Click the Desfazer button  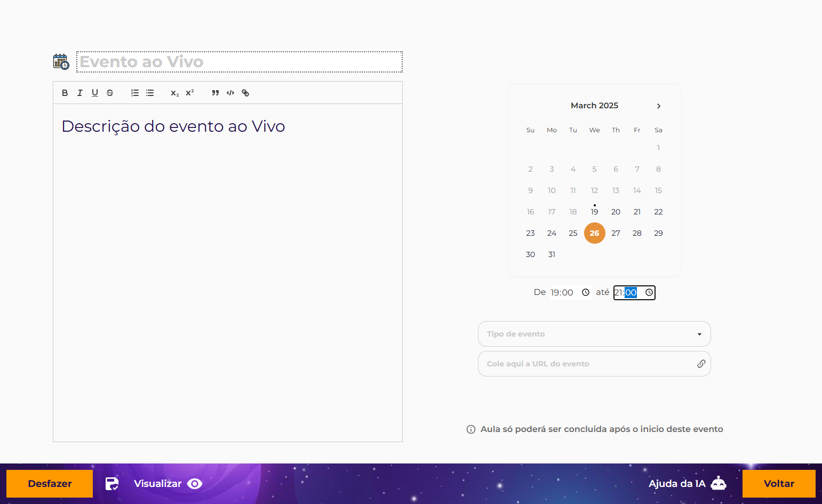click(50, 484)
